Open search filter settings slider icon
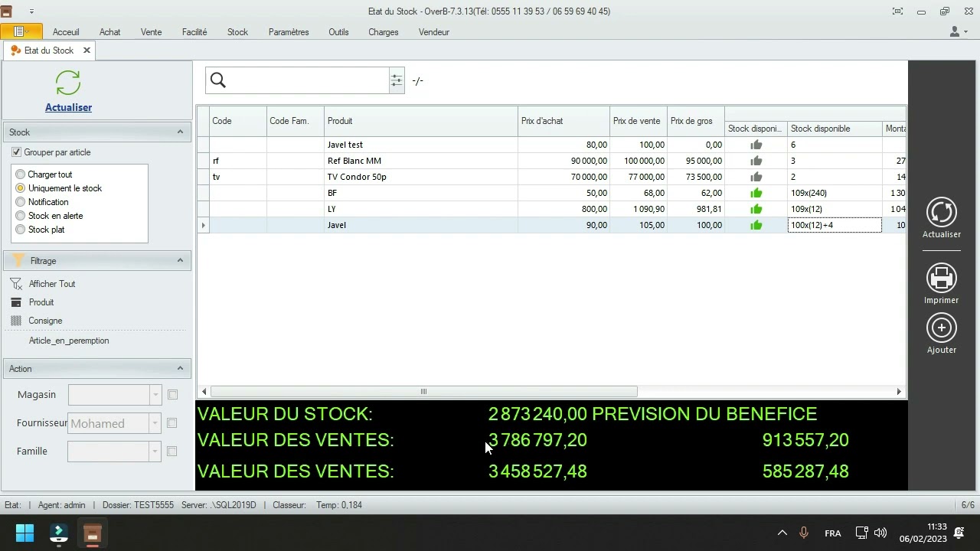Image resolution: width=980 pixels, height=551 pixels. (397, 80)
